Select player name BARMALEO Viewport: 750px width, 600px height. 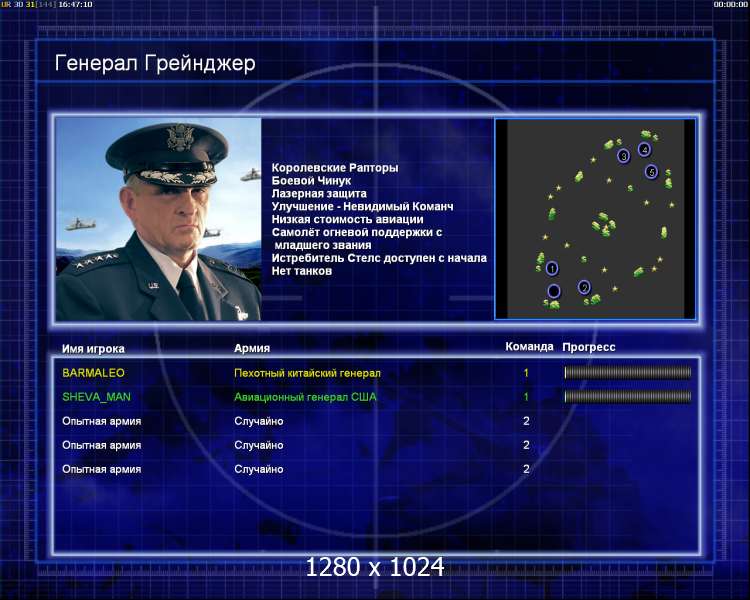93,373
